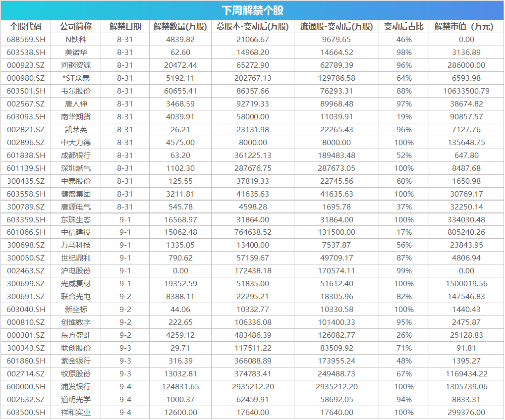
Task: Click company name 浦发银行
Action: [76, 387]
